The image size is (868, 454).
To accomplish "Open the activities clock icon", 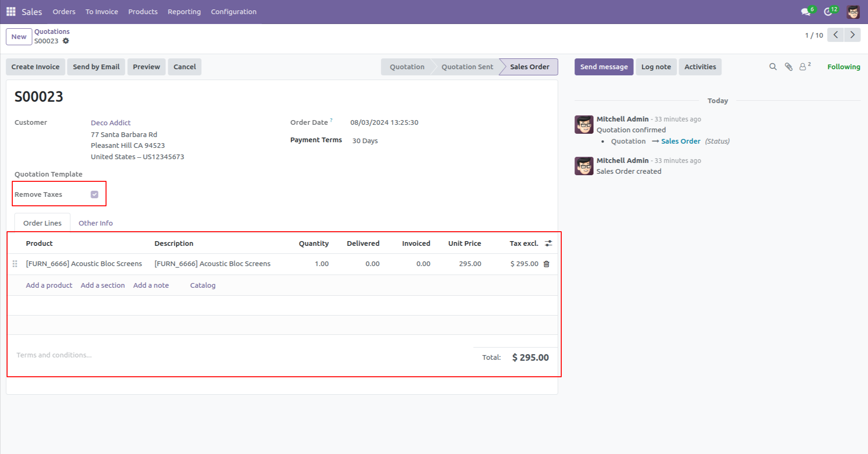I will click(x=828, y=10).
